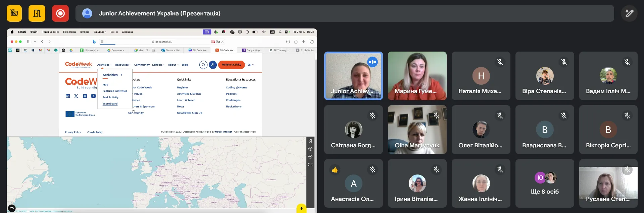
Task: Click the yellow scroll-to-top arrow button
Action: tap(301, 208)
